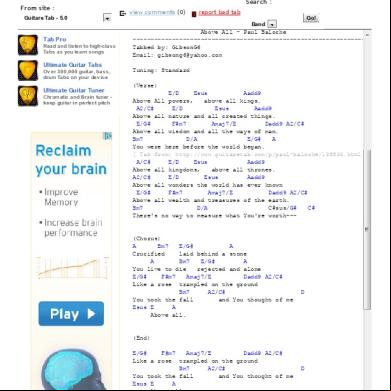Open the Ultimate Guitar Tuner icon
This screenshot has width=391, height=391.
pos(28,96)
